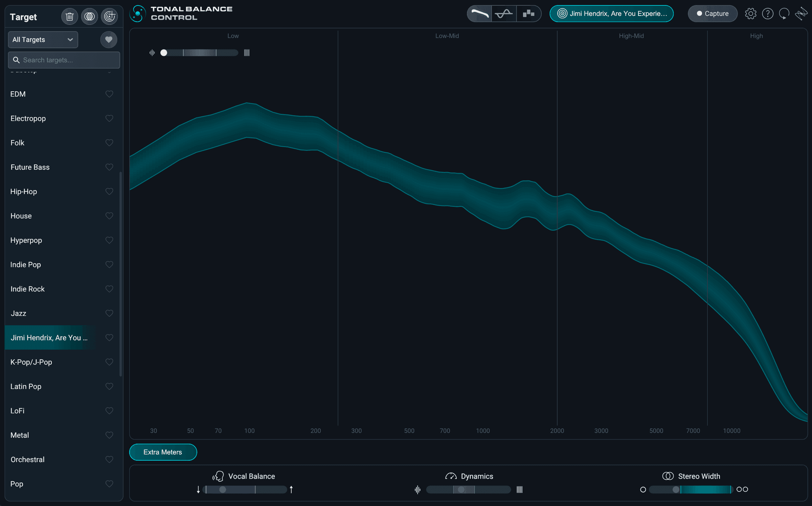
Task: Favorite the Jimi Hendrix target
Action: pos(109,338)
